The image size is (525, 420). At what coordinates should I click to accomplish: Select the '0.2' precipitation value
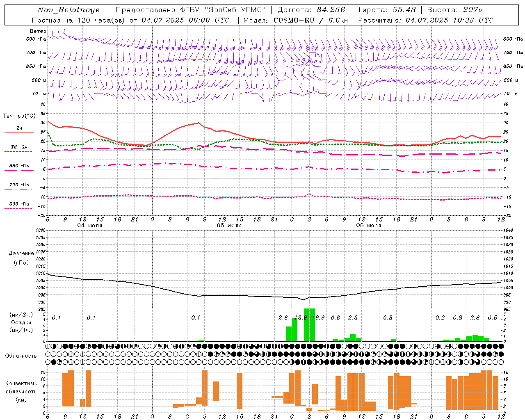tap(440, 317)
